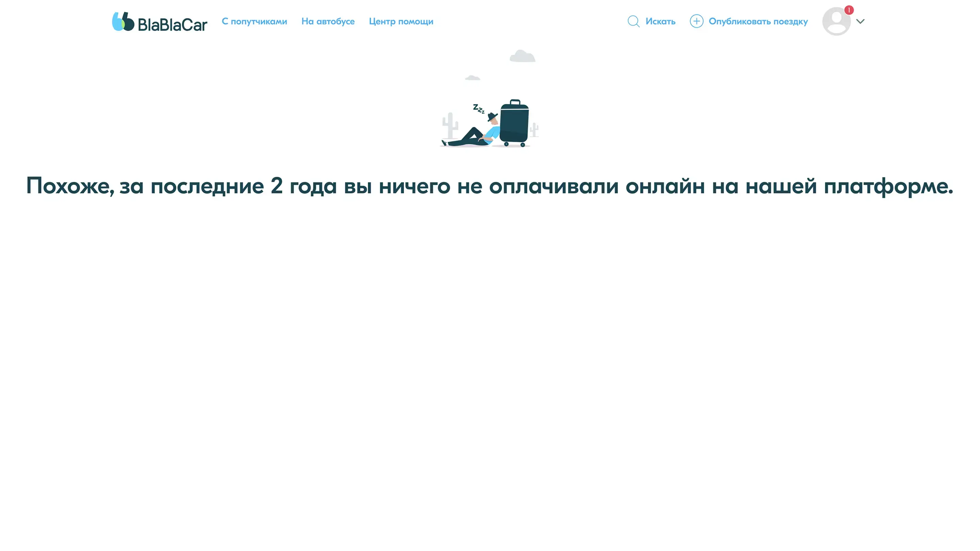Click the BlaBlaCar quotation-mark logo icon
This screenshot has height=551, width=980.
tap(122, 21)
